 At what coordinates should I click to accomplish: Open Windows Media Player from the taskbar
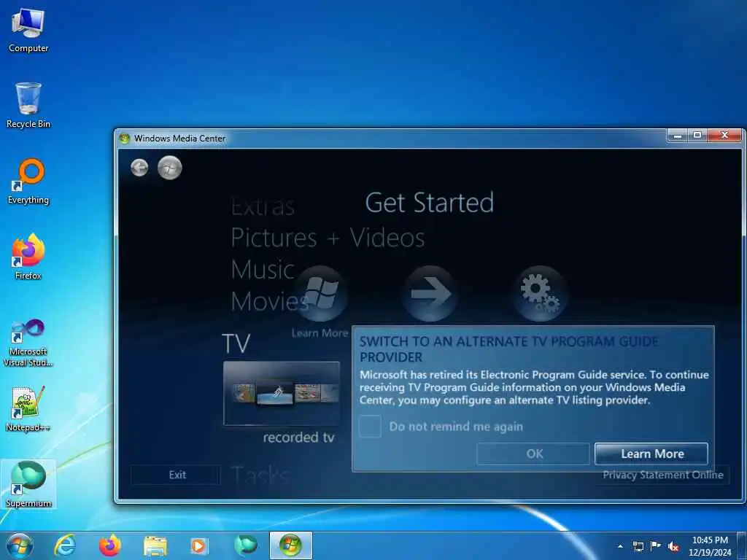click(198, 546)
